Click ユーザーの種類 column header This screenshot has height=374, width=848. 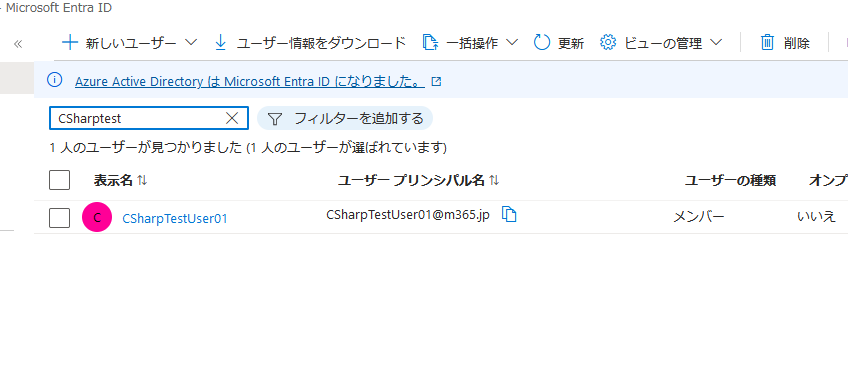[x=731, y=181]
